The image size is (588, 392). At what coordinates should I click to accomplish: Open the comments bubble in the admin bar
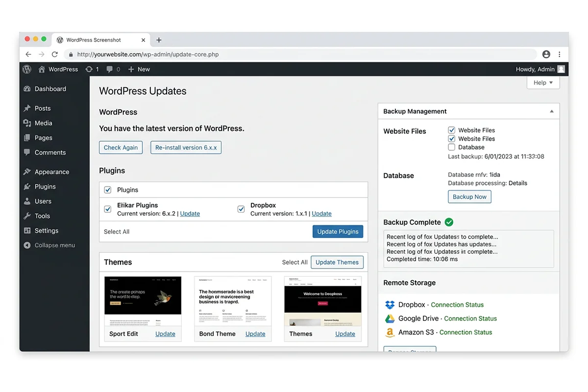pyautogui.click(x=113, y=70)
